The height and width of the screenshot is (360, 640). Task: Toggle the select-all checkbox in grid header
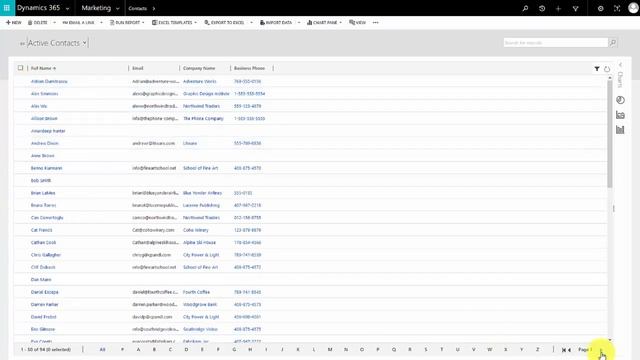[20, 68]
